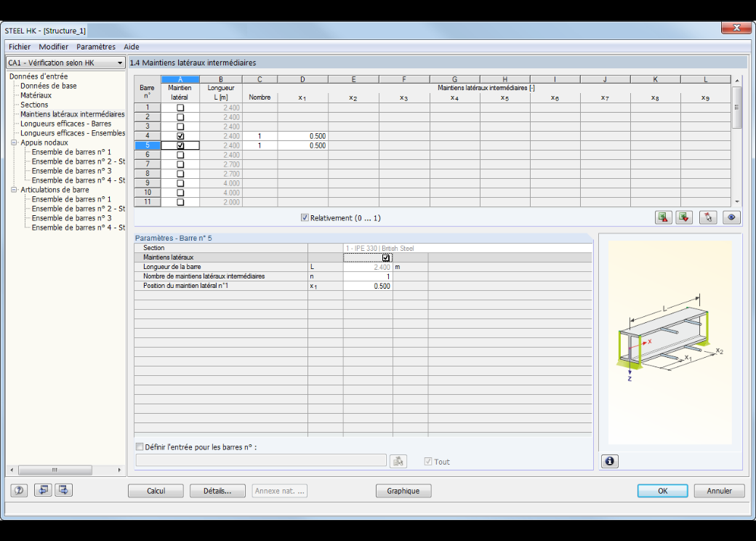Close the STEEL HK window
The image size is (756, 541).
736,28
